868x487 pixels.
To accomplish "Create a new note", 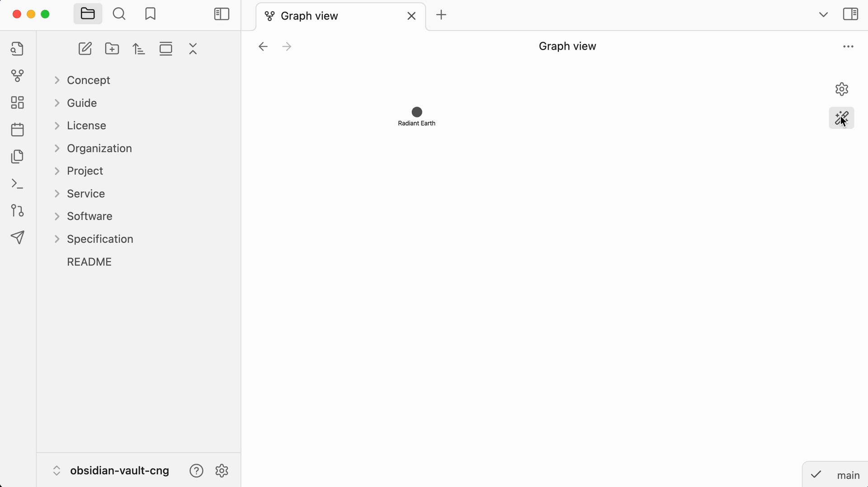I will pos(85,49).
